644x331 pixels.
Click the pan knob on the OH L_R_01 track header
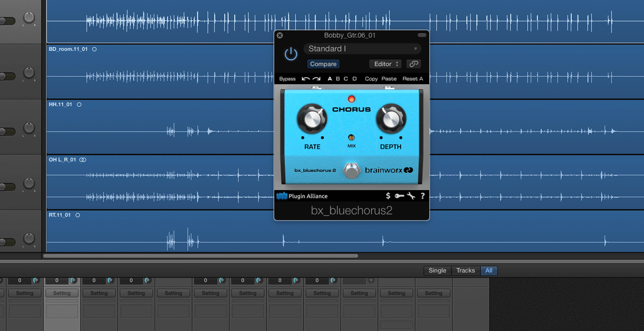29,183
